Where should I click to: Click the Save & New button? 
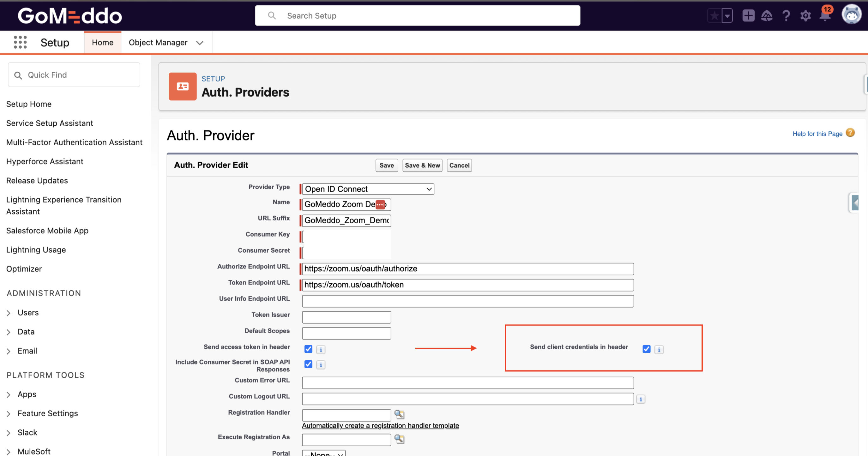pyautogui.click(x=422, y=165)
